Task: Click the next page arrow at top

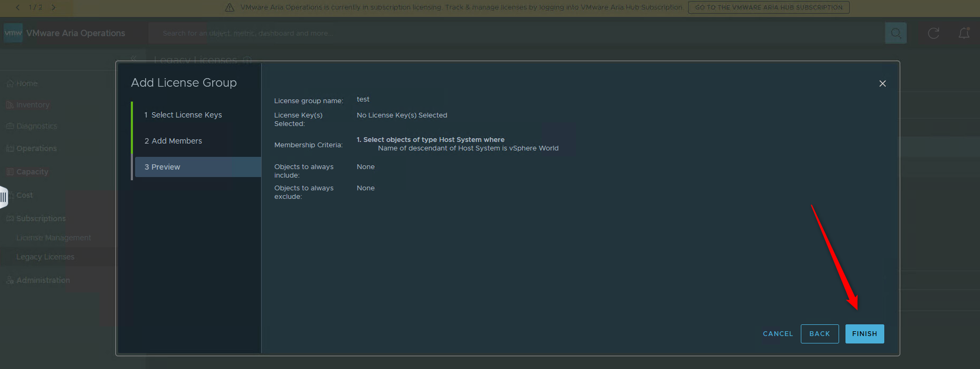Action: tap(54, 7)
